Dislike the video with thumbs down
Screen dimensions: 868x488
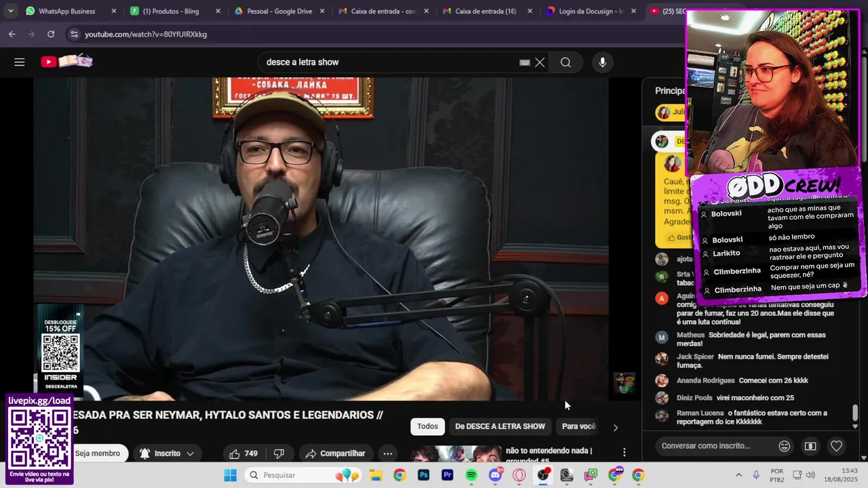279,453
